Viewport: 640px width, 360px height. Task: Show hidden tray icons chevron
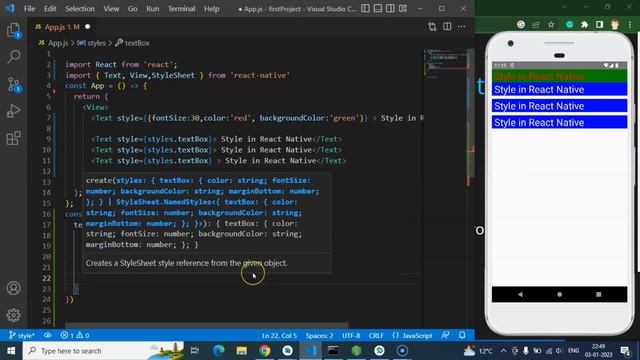503,351
